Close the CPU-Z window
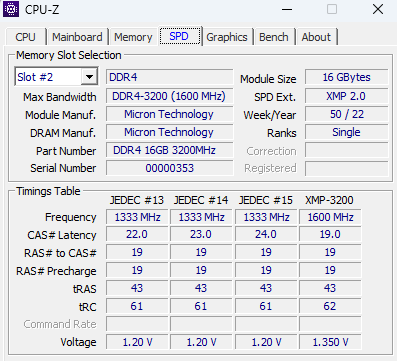397x361 pixels. [378, 9]
